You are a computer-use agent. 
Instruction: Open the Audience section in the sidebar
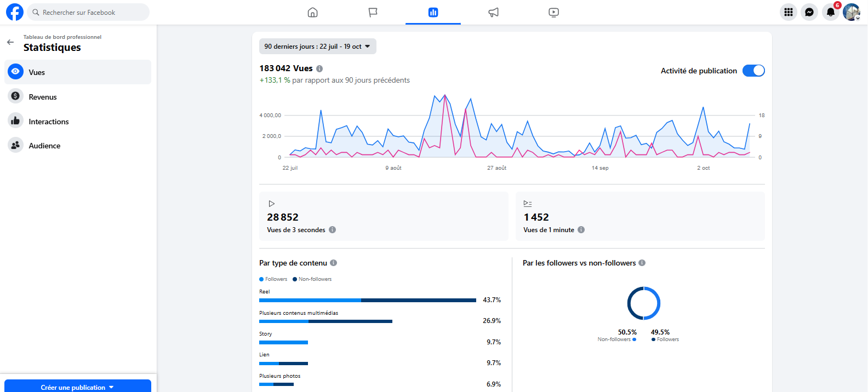[x=44, y=146]
